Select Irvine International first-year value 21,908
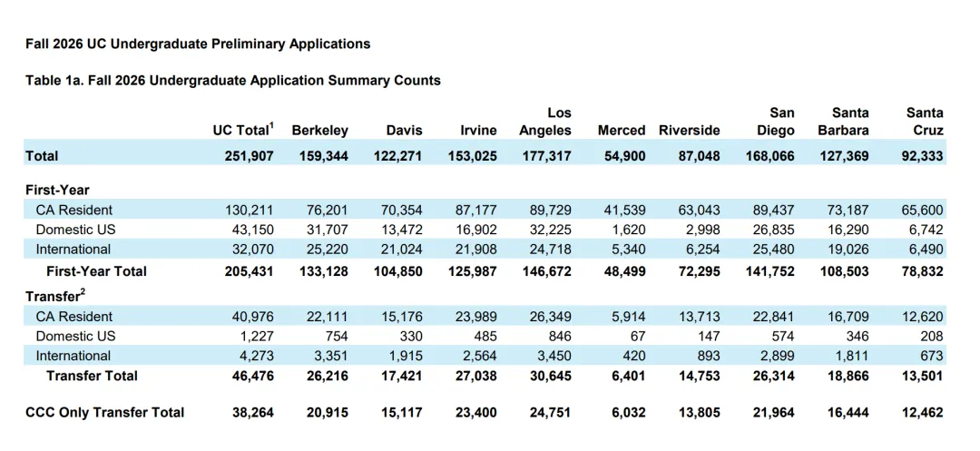 pyautogui.click(x=476, y=250)
